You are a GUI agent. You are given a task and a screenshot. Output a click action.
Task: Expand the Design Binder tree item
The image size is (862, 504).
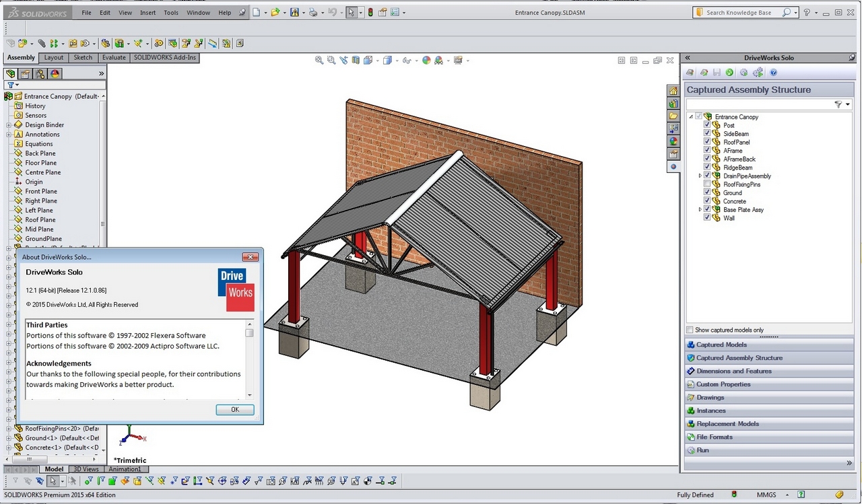(x=9, y=124)
